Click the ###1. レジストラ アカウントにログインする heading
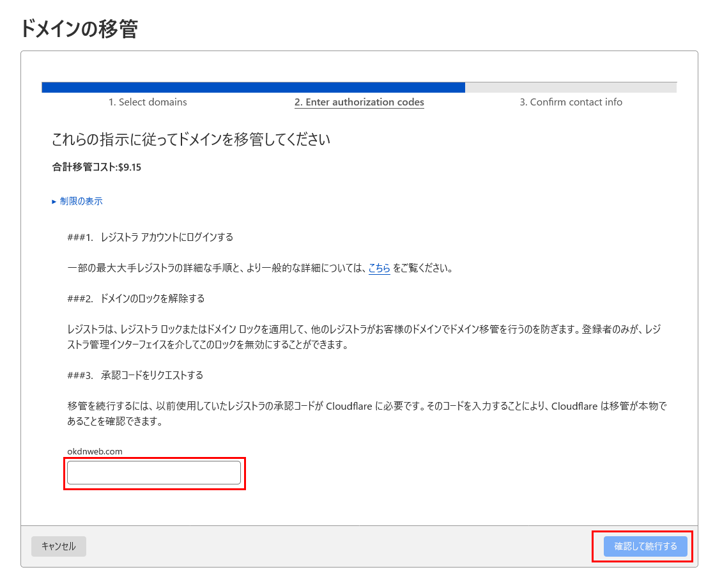This screenshot has height=588, width=722. [150, 237]
